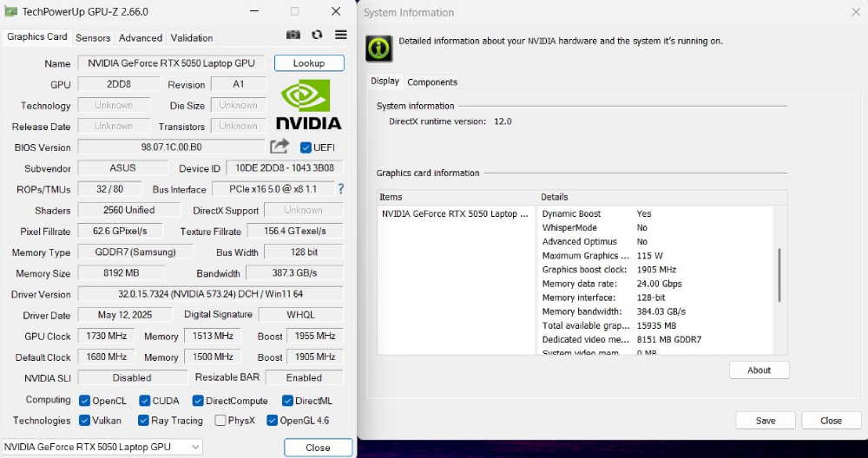Switch to the Sensors tab

tap(93, 38)
